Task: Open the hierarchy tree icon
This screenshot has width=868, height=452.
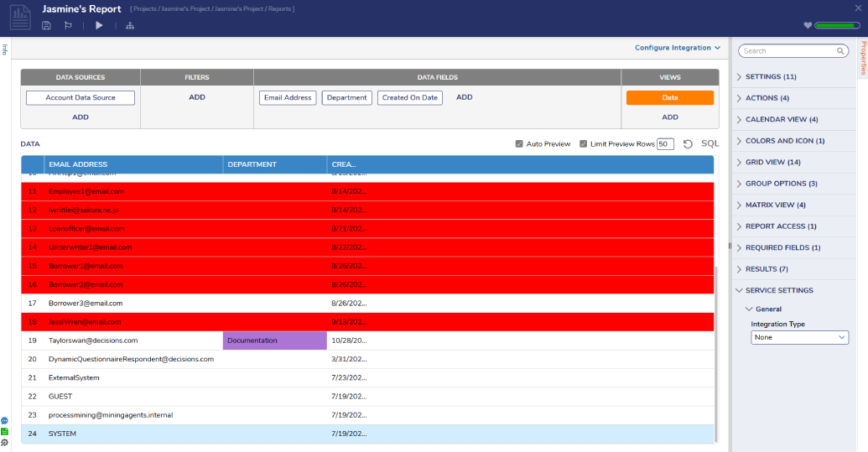Action: tap(130, 25)
